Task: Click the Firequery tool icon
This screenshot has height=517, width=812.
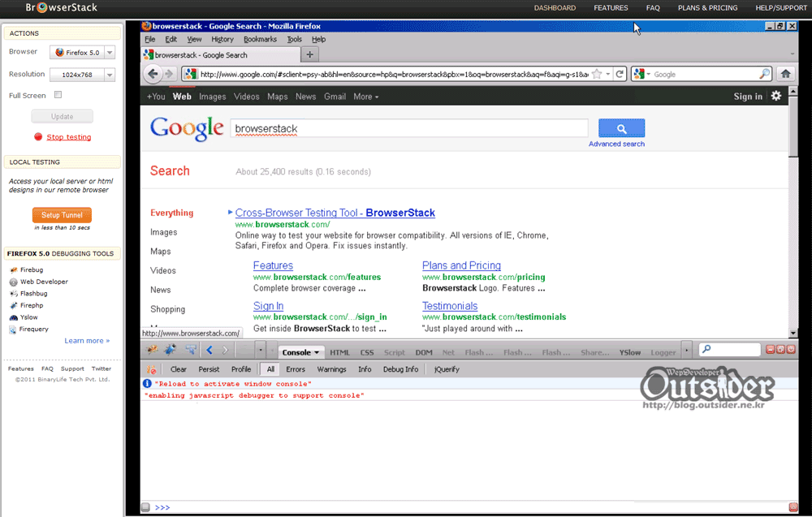Action: click(13, 330)
